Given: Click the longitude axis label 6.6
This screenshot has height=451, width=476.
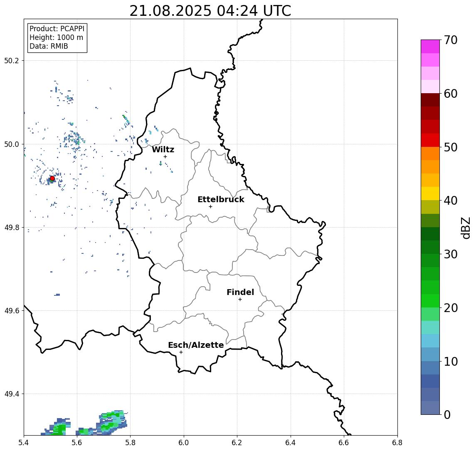Looking at the screenshot, I should point(344,443).
